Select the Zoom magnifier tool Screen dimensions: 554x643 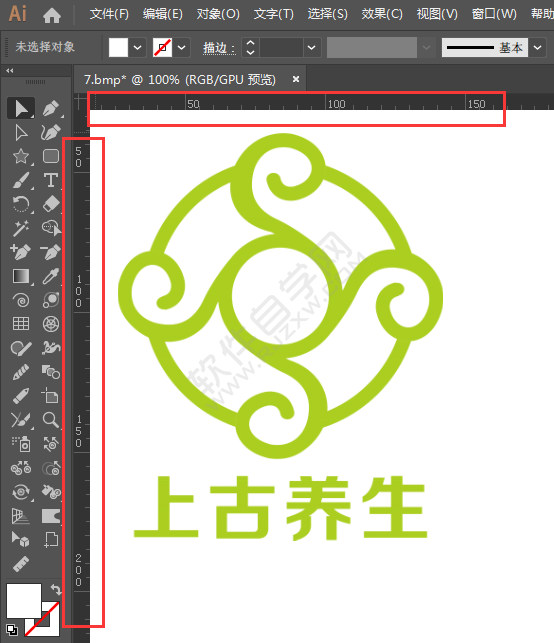click(51, 420)
